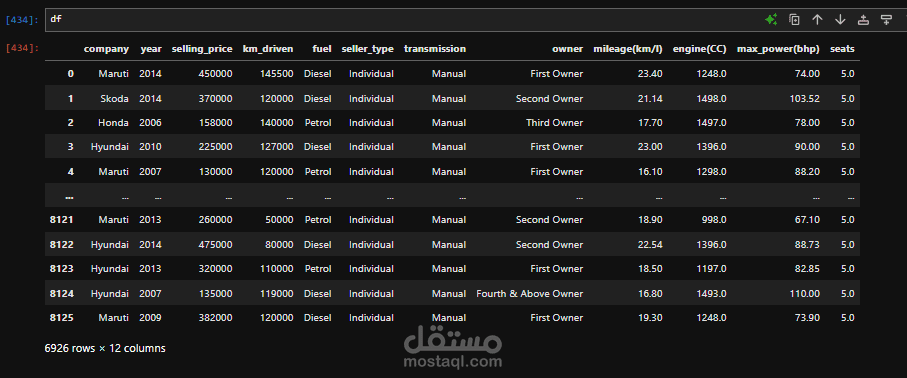Select row index 3

(71, 147)
